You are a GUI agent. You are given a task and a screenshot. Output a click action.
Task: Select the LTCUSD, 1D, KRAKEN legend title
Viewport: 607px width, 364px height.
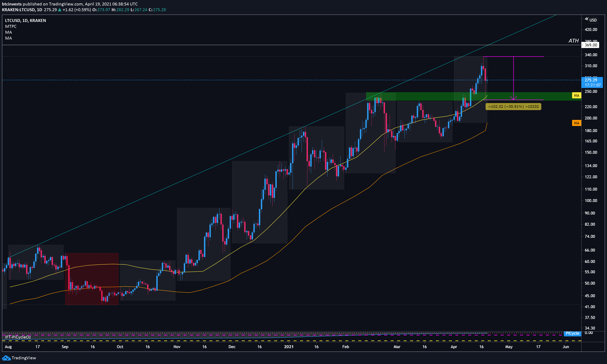coord(25,21)
